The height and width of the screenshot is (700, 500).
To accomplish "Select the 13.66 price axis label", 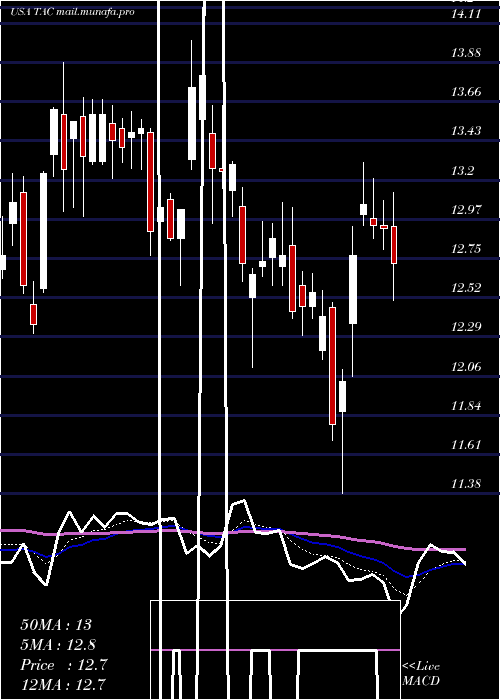I will pyautogui.click(x=466, y=92).
